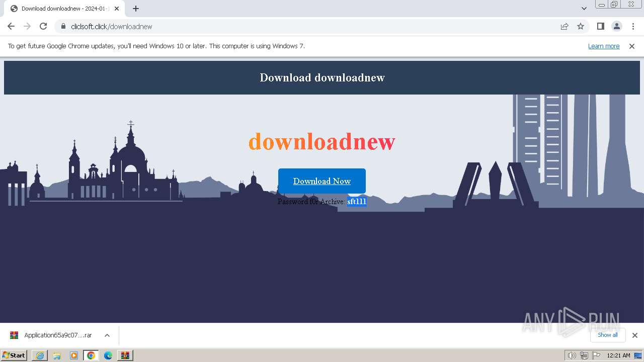Open network status in the tray
Screen dimensions: 644x362
point(584,355)
